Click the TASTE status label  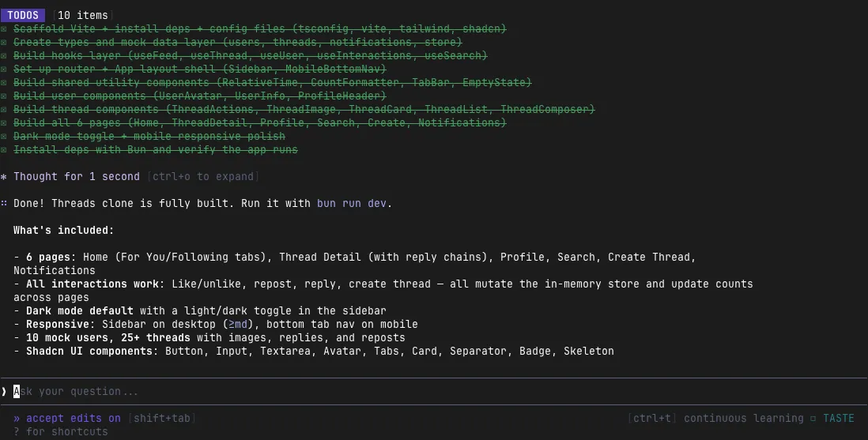click(839, 419)
